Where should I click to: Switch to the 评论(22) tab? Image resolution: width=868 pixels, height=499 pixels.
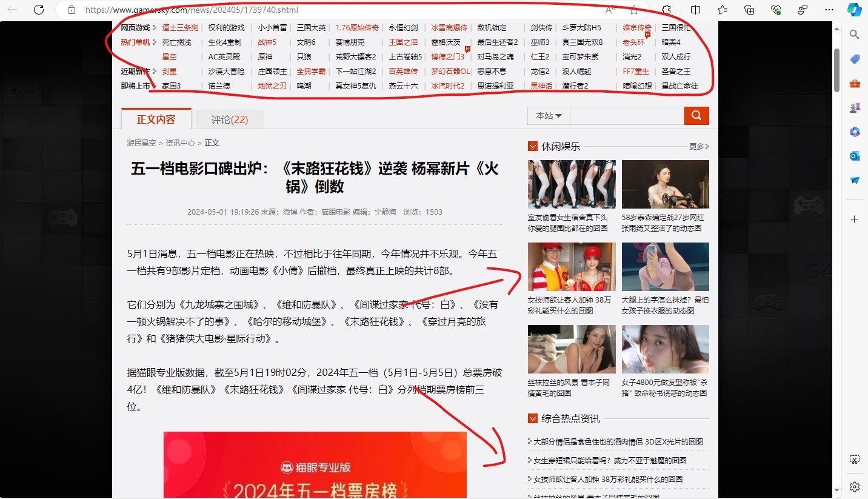coord(230,119)
